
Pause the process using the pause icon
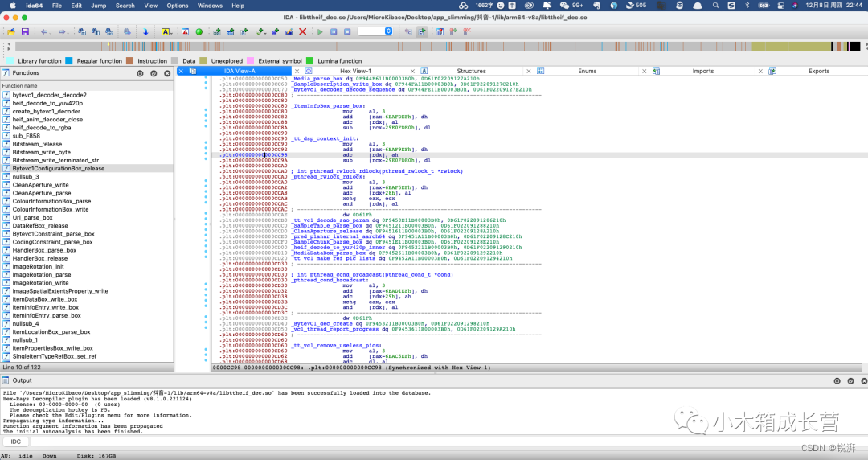click(334, 31)
